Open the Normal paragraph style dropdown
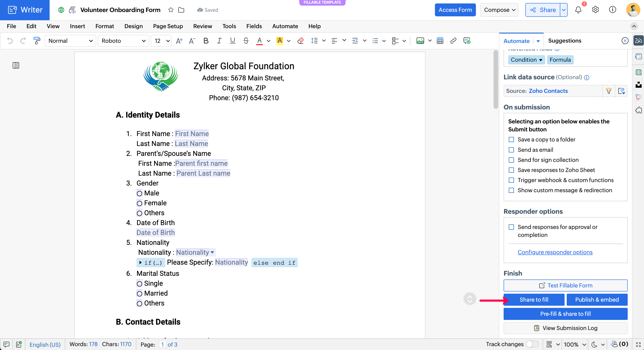644x350 pixels. [70, 41]
